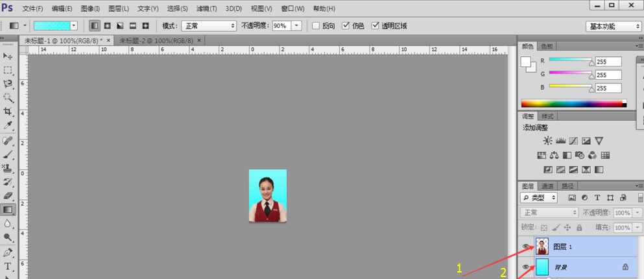Add a Curves adjustment
Viewport: 644px width, 279px height.
coord(573,141)
